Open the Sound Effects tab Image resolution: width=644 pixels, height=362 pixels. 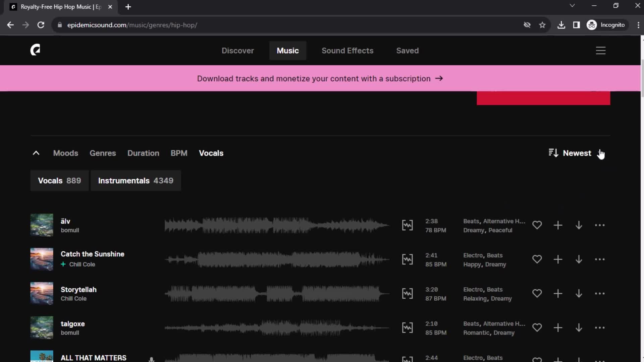click(347, 51)
